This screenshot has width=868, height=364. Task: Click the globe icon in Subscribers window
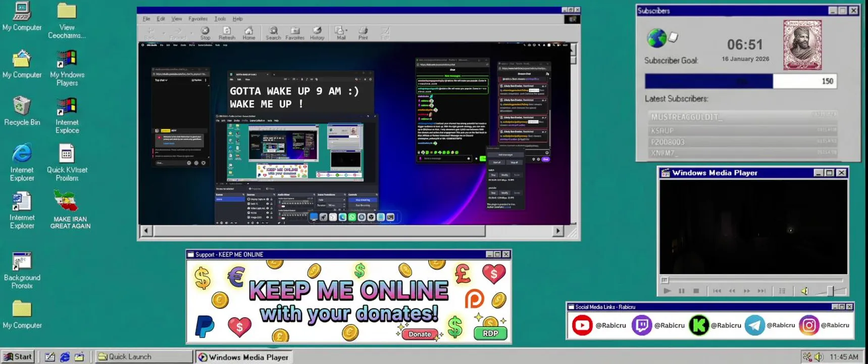pos(656,38)
